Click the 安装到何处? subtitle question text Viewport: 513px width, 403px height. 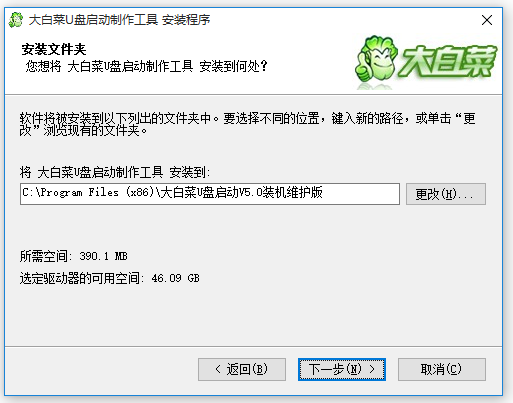233,66
